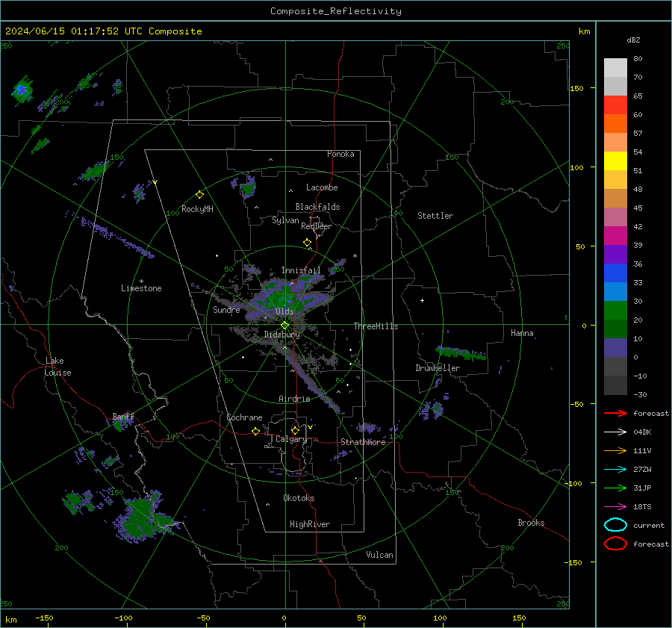Click the Sylvan label
This screenshot has height=628, width=672.
tap(285, 220)
